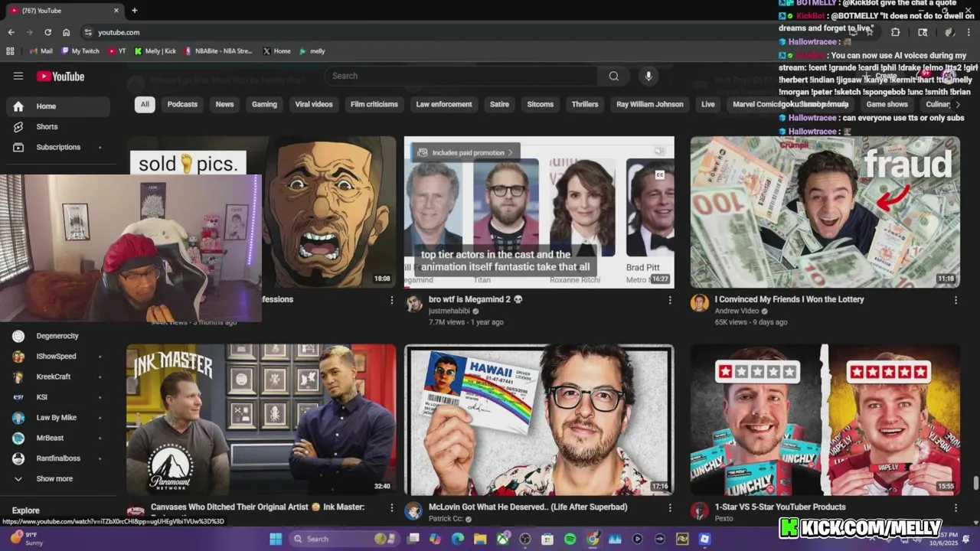Select the News filter chip

[x=224, y=104]
